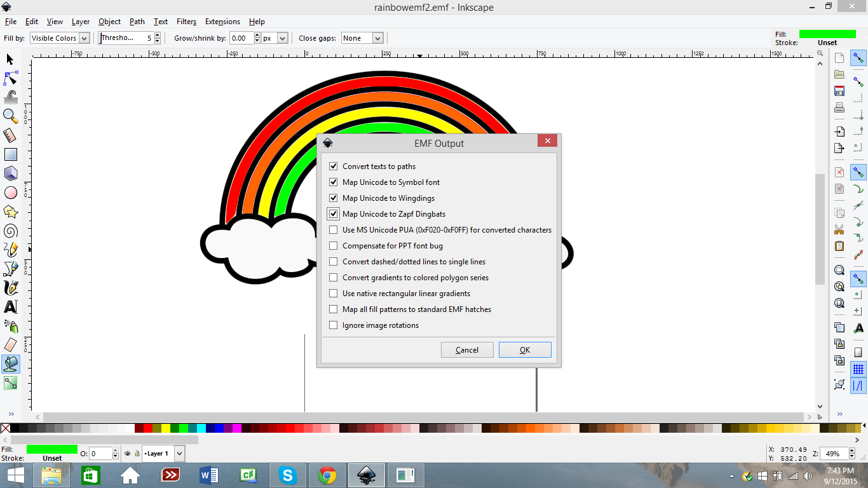
Task: Select the Star tool
Action: [x=10, y=211]
